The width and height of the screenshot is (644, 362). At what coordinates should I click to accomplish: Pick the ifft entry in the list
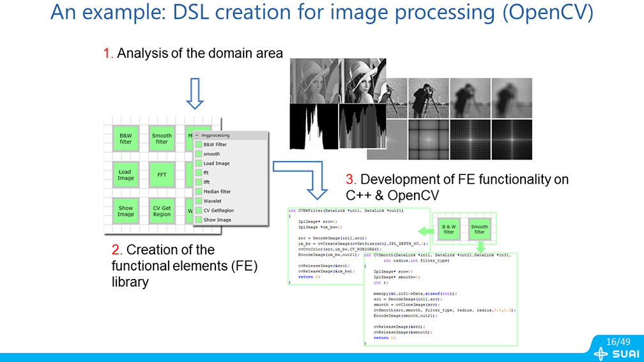click(206, 182)
